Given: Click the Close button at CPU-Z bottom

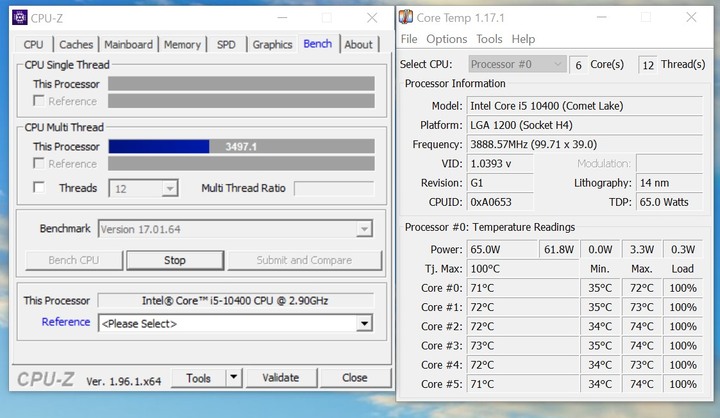Looking at the screenshot, I should click(x=354, y=378).
